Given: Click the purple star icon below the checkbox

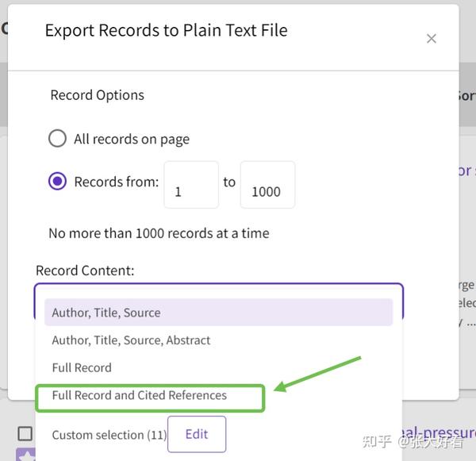Looking at the screenshot, I should [x=25, y=455].
